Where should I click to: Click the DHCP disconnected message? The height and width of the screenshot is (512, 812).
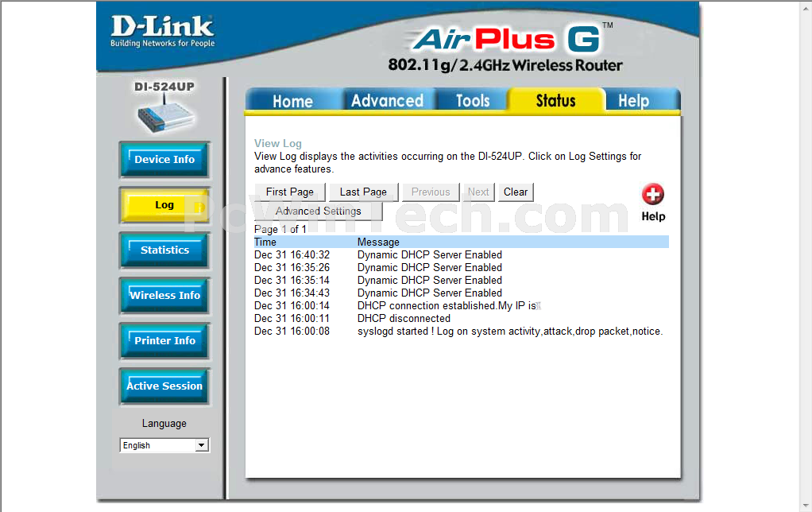(x=404, y=318)
